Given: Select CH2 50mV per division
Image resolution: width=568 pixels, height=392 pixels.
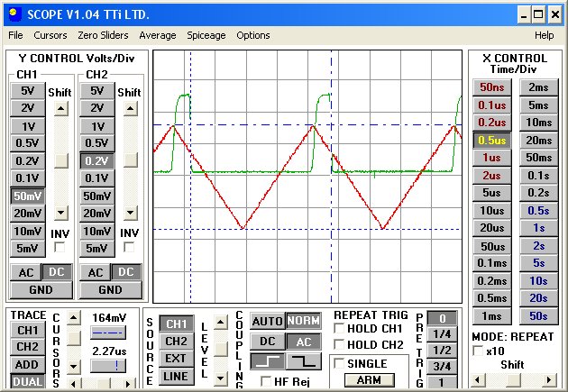Looking at the screenshot, I should click(x=97, y=196).
